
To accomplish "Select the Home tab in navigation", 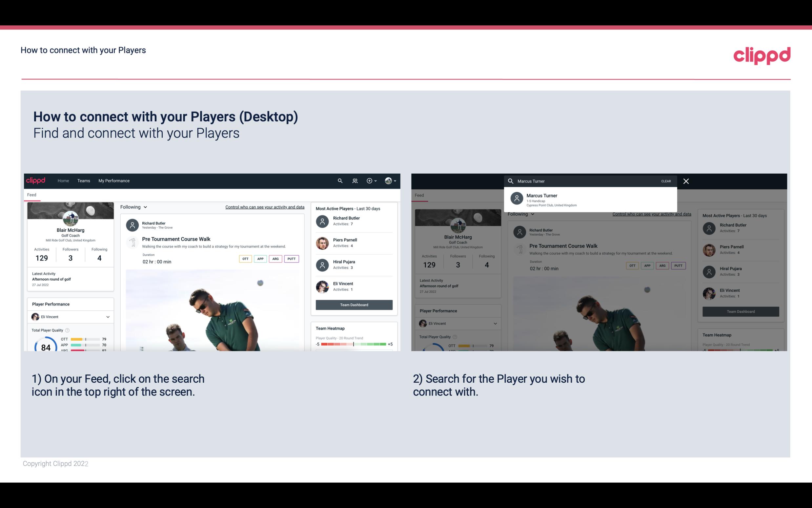I will click(63, 180).
